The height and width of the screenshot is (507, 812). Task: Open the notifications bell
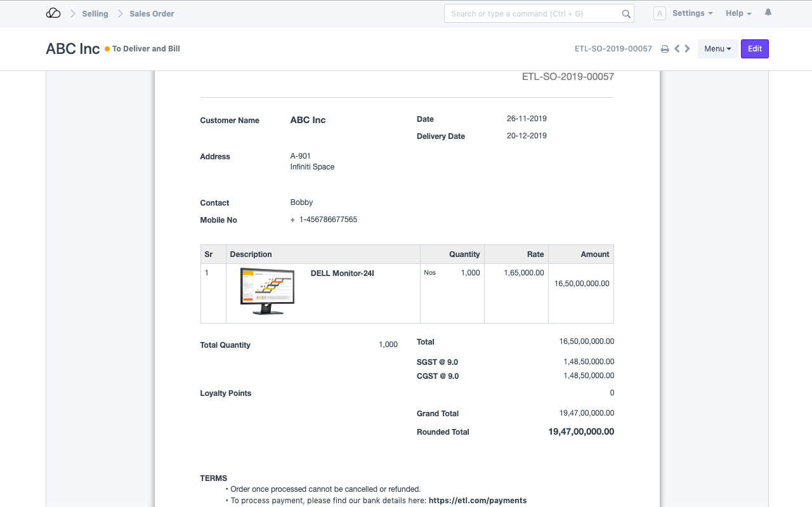768,13
